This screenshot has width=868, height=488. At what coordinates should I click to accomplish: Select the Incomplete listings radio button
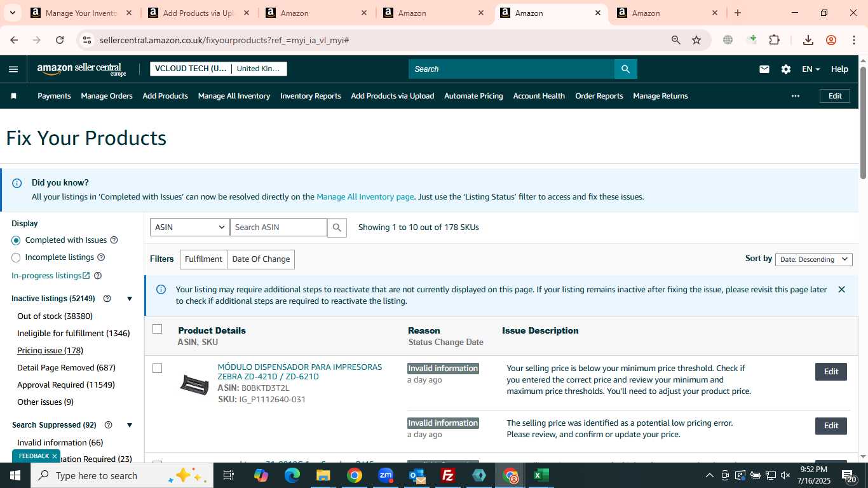point(16,257)
